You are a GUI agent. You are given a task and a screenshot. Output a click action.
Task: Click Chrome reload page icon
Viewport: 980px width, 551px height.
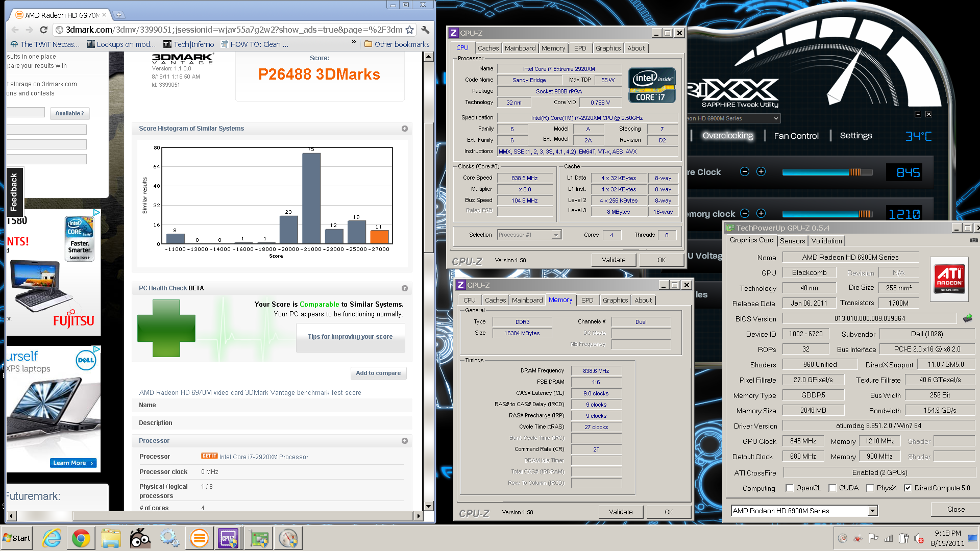click(44, 30)
